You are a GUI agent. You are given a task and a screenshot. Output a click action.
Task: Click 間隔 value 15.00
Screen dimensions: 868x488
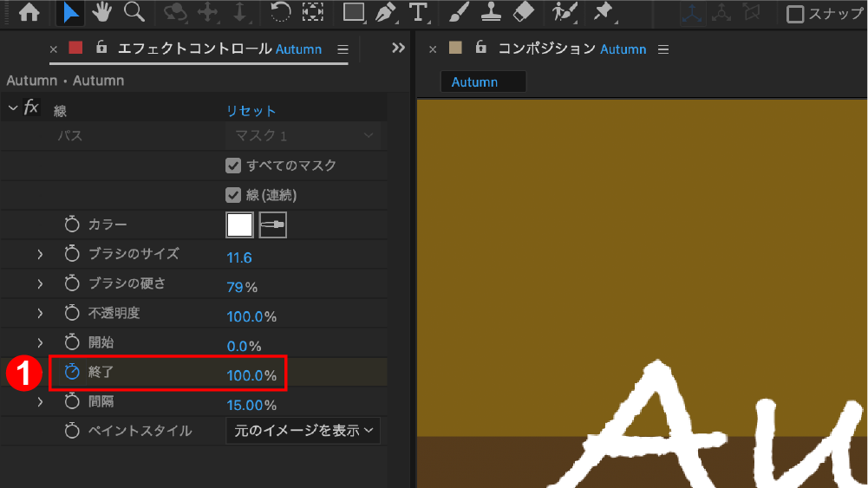click(x=245, y=405)
